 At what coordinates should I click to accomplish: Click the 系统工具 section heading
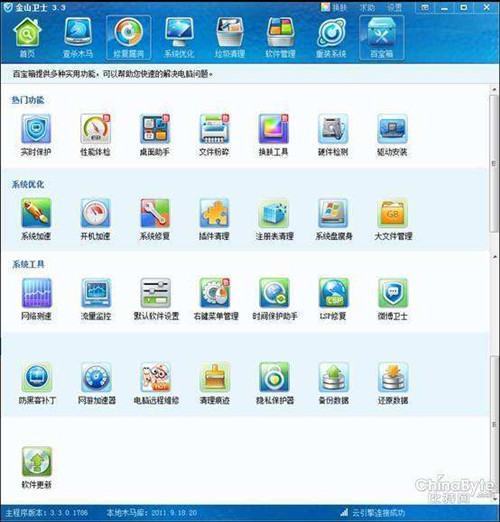[28, 264]
